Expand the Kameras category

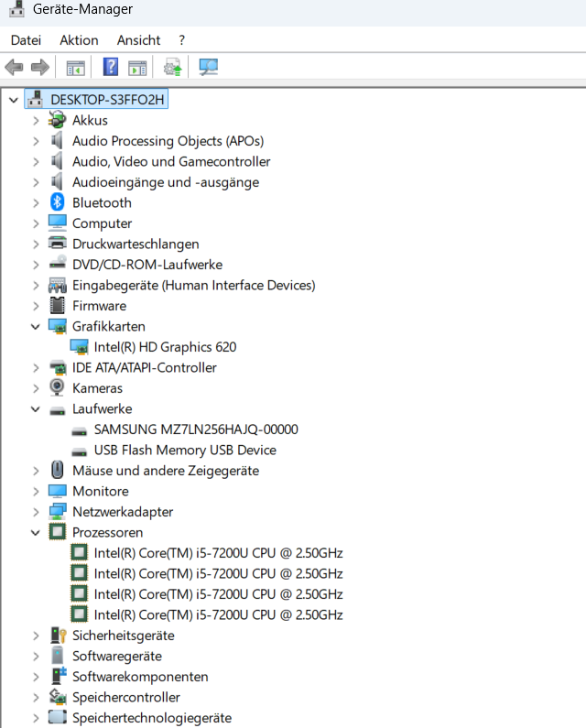(36, 388)
